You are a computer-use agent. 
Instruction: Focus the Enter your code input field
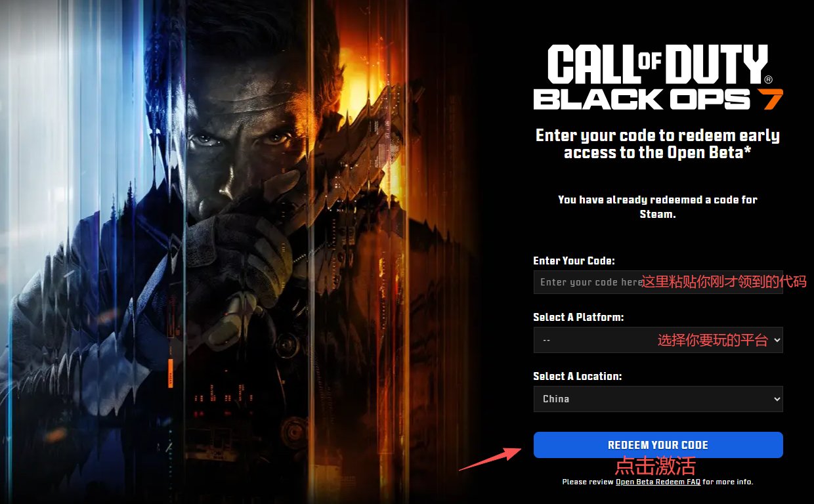[x=658, y=282]
